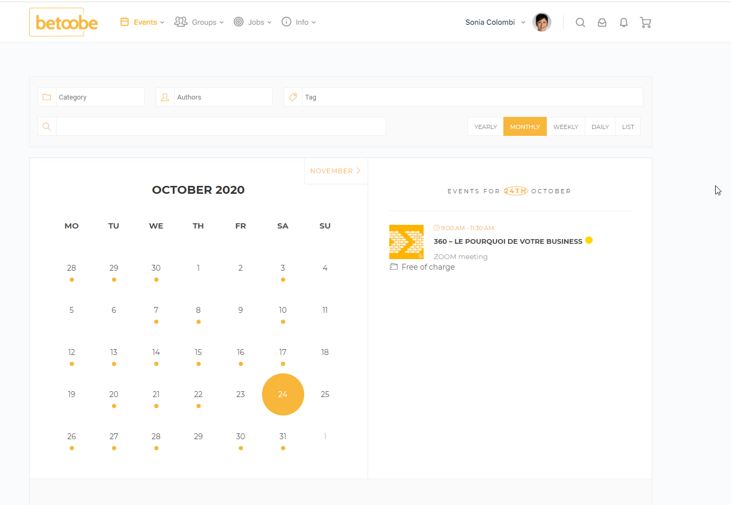The image size is (731, 505).
Task: Click the Jobs target icon
Action: click(x=239, y=22)
